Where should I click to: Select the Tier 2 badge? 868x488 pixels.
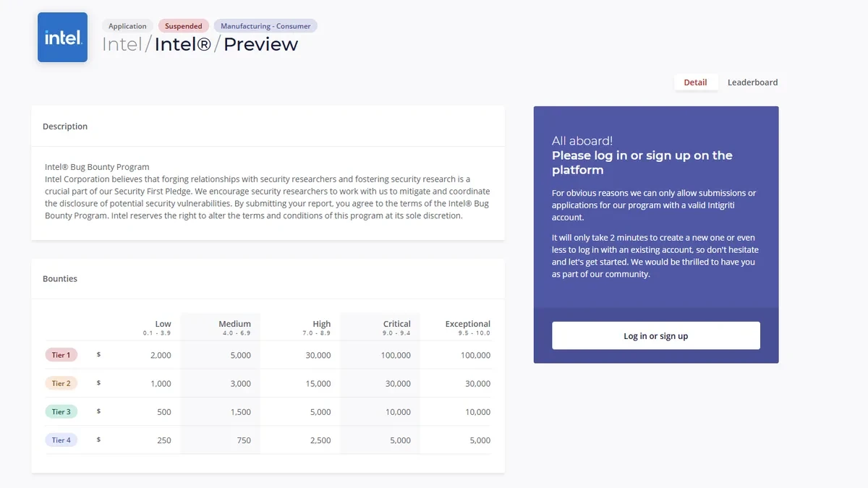61,383
